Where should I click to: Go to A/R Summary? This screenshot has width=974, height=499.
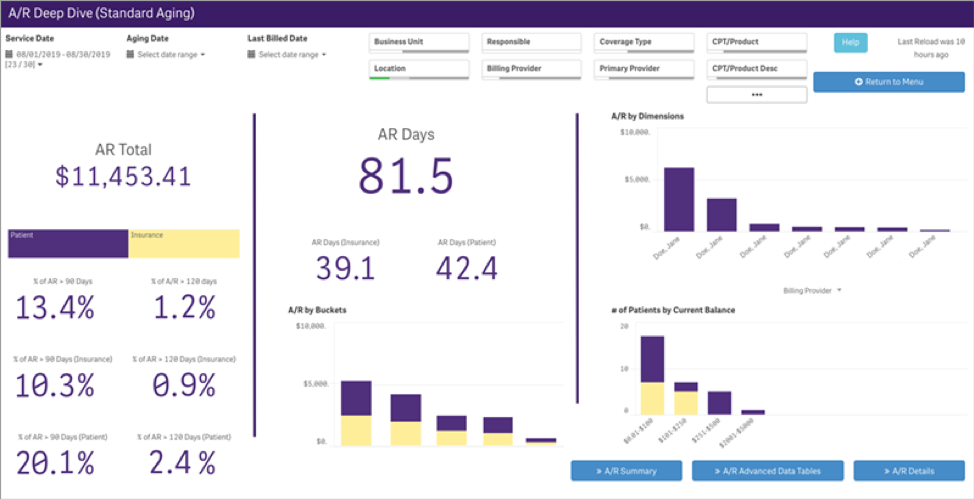pyautogui.click(x=626, y=471)
